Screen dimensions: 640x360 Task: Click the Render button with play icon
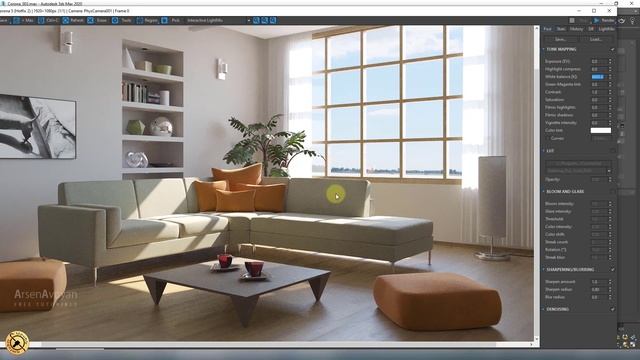[604, 20]
